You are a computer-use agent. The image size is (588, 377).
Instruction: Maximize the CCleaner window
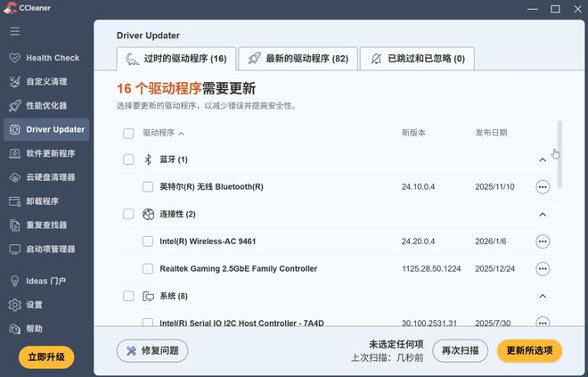click(555, 9)
